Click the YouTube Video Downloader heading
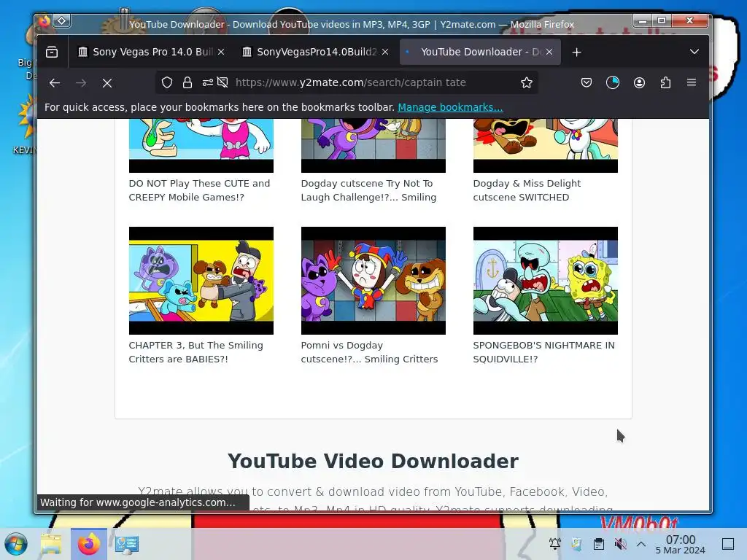Viewport: 747px width, 560px height. pos(373,461)
